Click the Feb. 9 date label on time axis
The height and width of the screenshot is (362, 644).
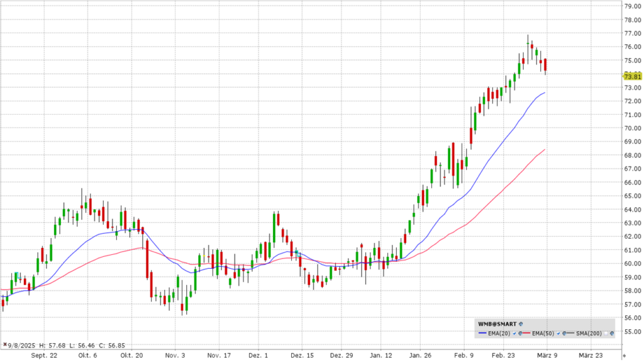(464, 354)
